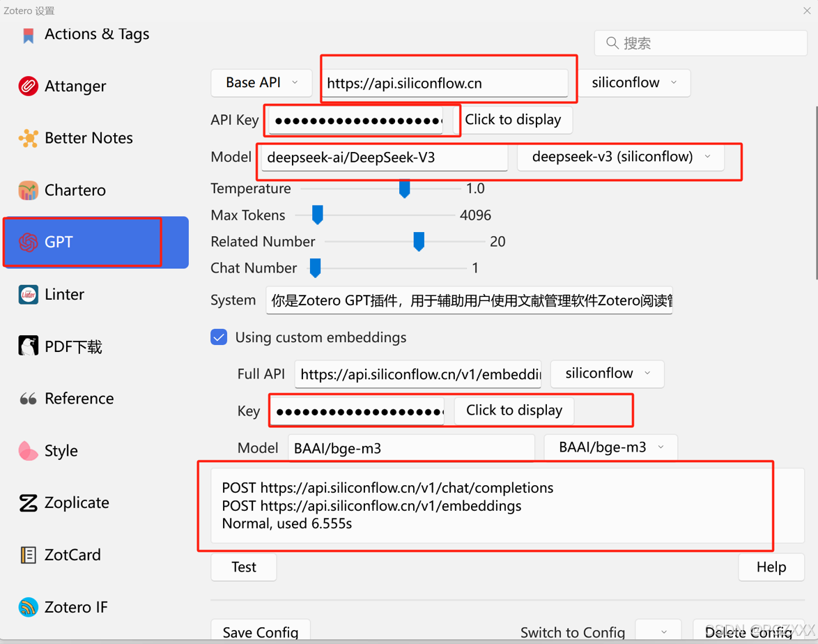Click the Reference quote-marks icon

28,399
